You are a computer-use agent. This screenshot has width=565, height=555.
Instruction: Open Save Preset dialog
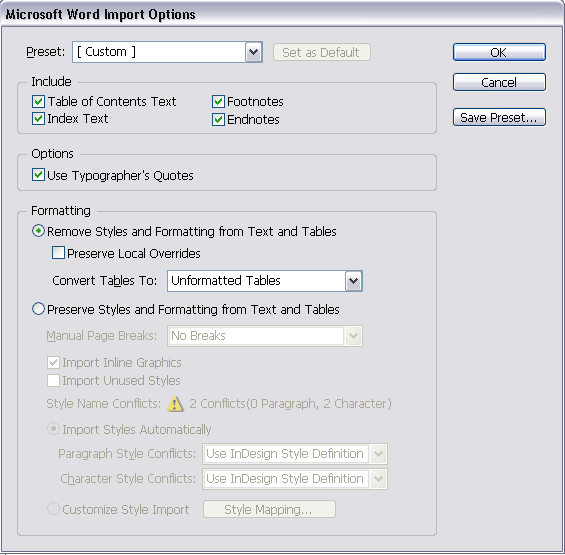[499, 117]
